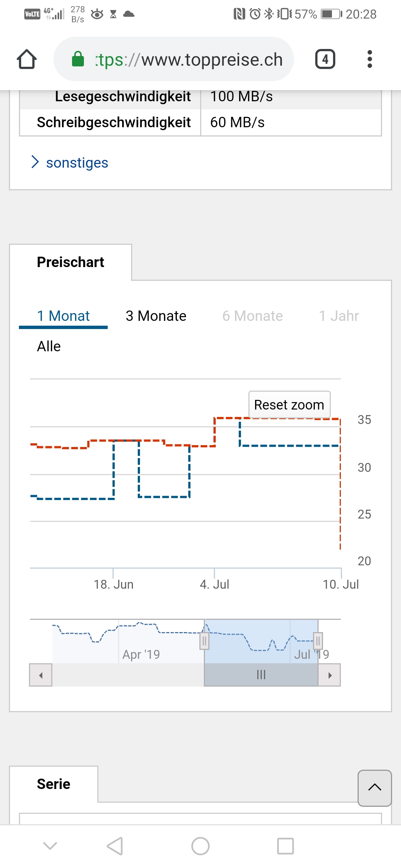Click the chart navigator scrollbar thumb

point(261,675)
